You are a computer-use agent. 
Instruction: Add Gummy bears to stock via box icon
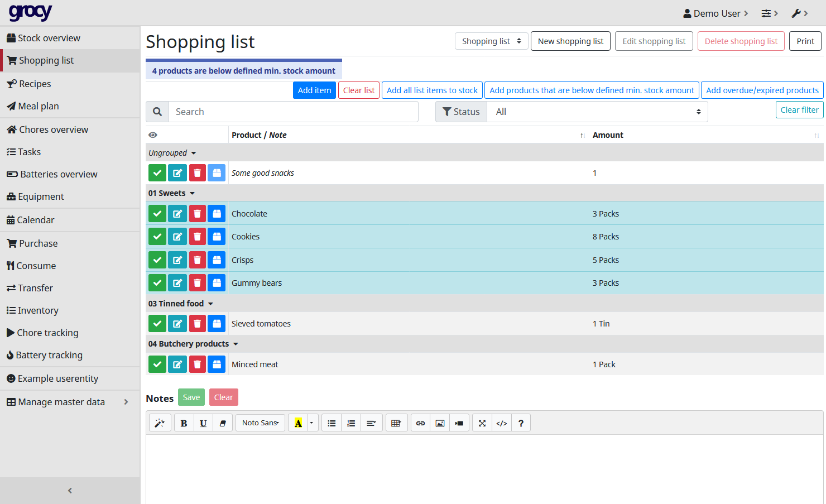pos(217,283)
